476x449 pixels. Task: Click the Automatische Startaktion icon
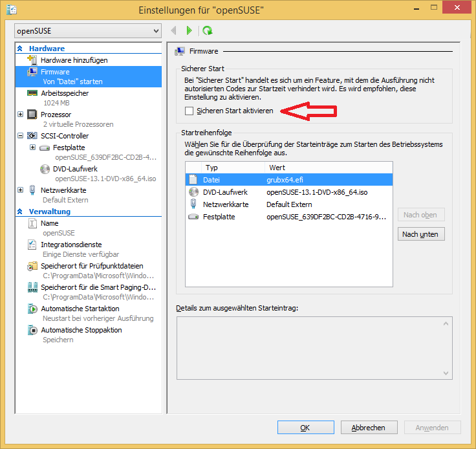[32, 309]
